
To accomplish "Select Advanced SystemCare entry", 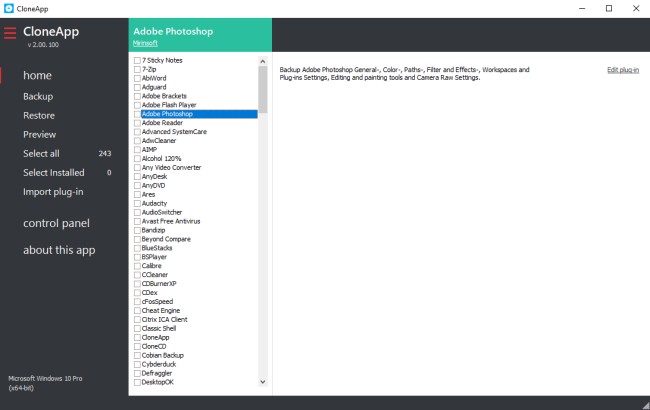I will (x=174, y=132).
